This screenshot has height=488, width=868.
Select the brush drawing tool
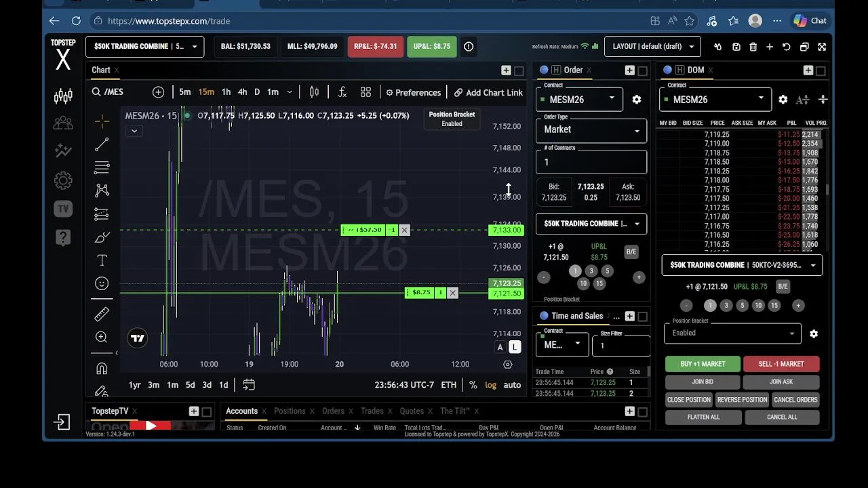point(102,237)
